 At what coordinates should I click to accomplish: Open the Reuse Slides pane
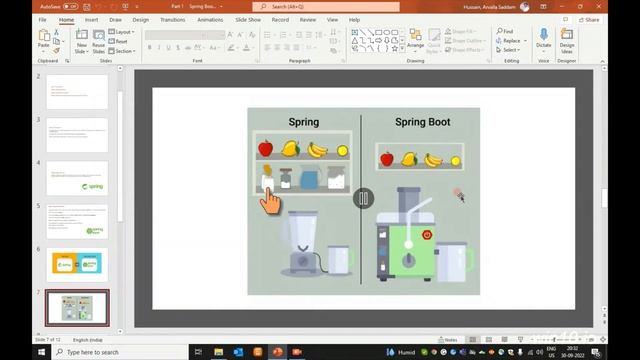98,41
